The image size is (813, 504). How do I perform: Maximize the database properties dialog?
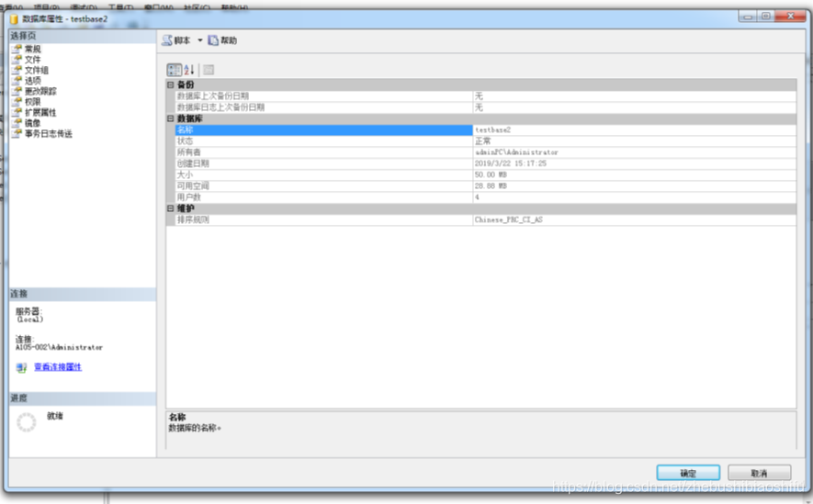[766, 16]
